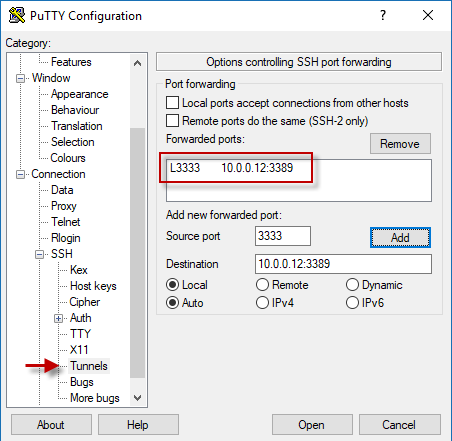The image size is (452, 441).
Task: Open the Selection category
Action: pyautogui.click(x=73, y=142)
